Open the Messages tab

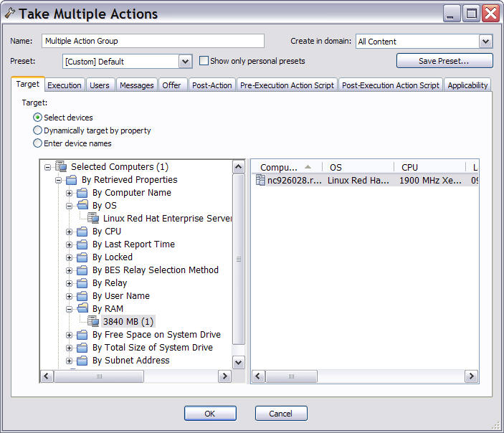coord(137,85)
